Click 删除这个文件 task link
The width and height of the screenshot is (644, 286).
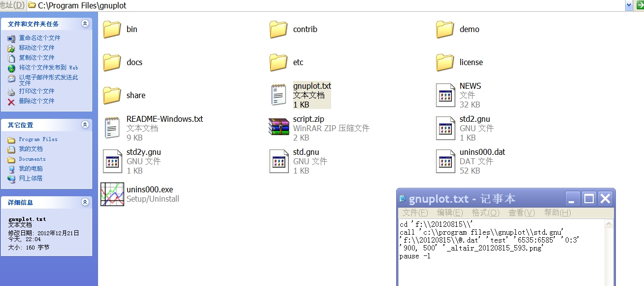[36, 101]
